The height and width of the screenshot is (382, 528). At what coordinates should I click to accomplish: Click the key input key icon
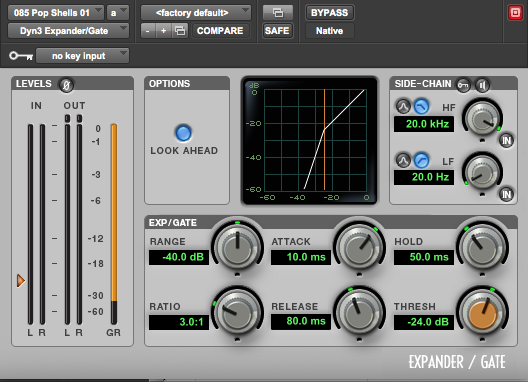[21, 56]
